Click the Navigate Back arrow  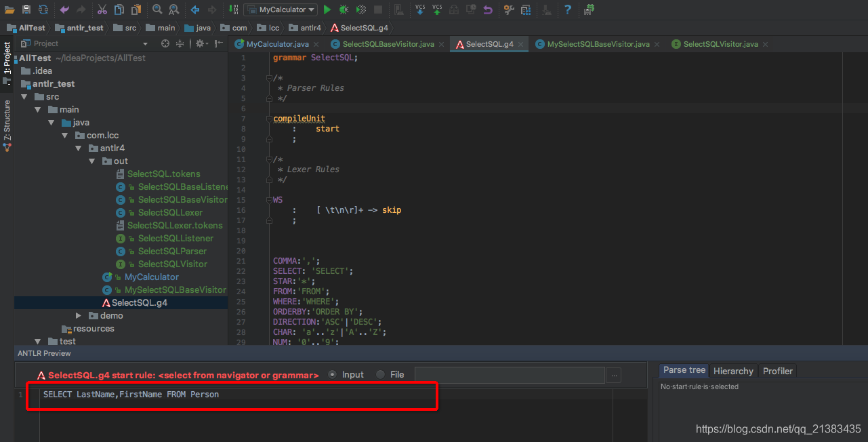[x=195, y=9]
